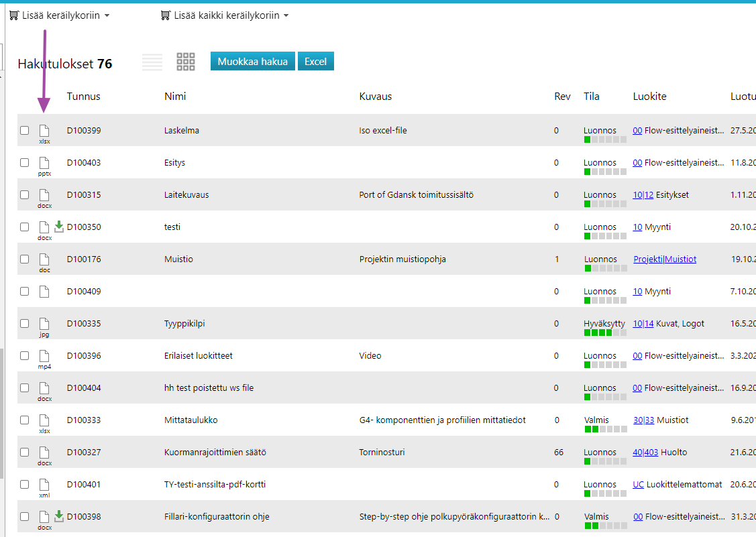The width and height of the screenshot is (756, 537).
Task: Tick the checkbox for Mittataulukko
Action: tap(25, 420)
